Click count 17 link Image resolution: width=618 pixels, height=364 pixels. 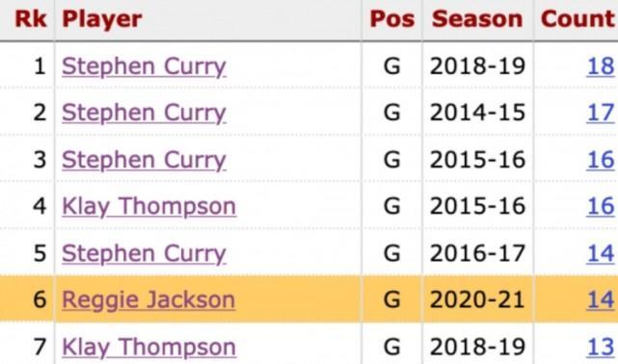tap(601, 113)
